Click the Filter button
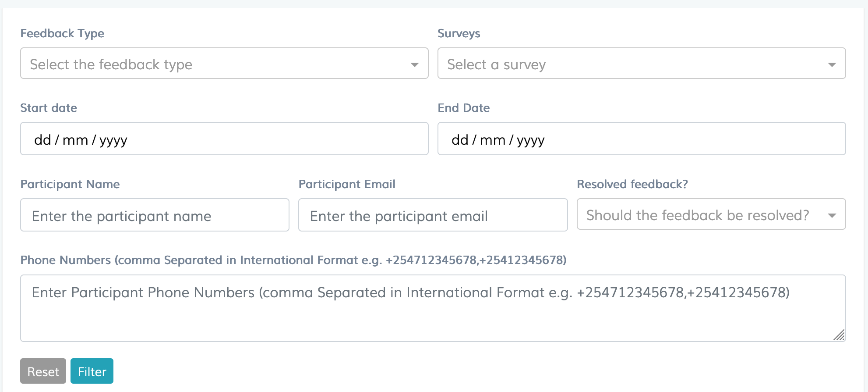Viewport: 868px width, 392px height. pyautogui.click(x=92, y=371)
